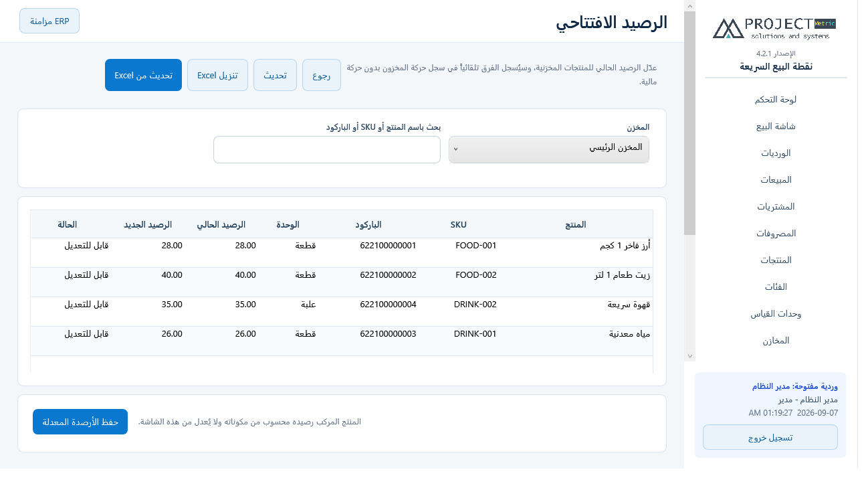Click barcode 622100000002 in the table
This screenshot has height=494, width=868.
[x=388, y=275]
